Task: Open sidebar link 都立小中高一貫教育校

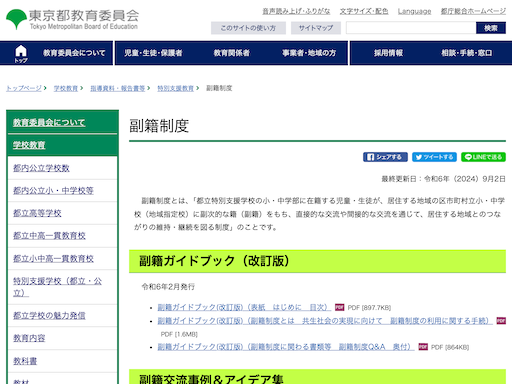Action: [x=53, y=258]
